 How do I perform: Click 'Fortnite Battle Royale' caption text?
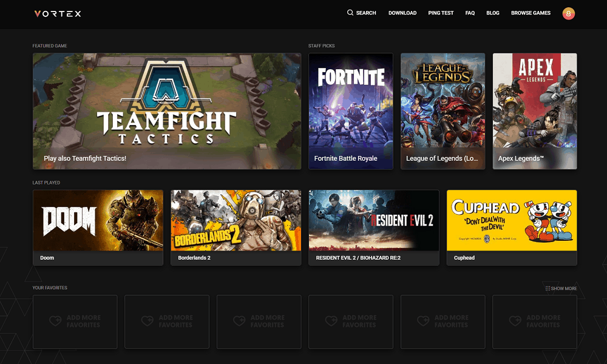[346, 158]
